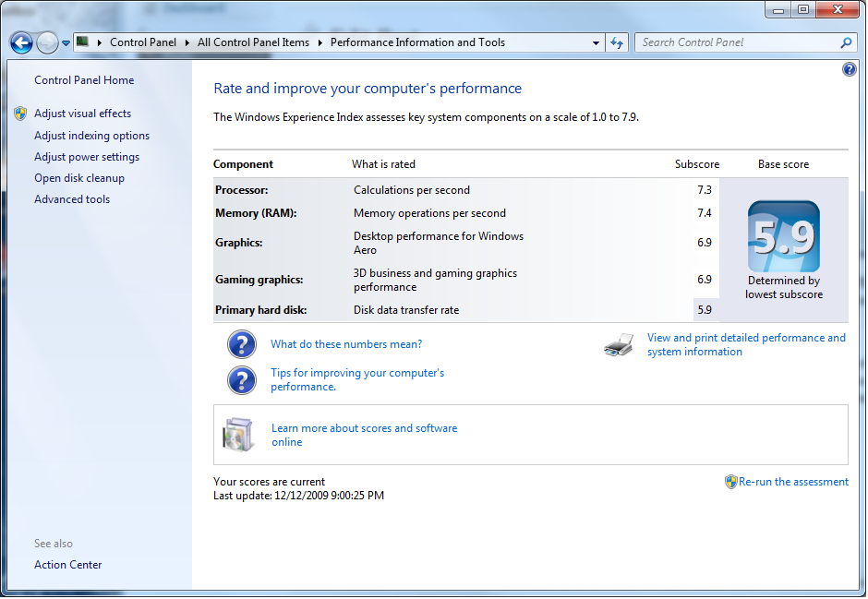The image size is (868, 599).
Task: Click the search magnifier icon
Action: (x=846, y=42)
